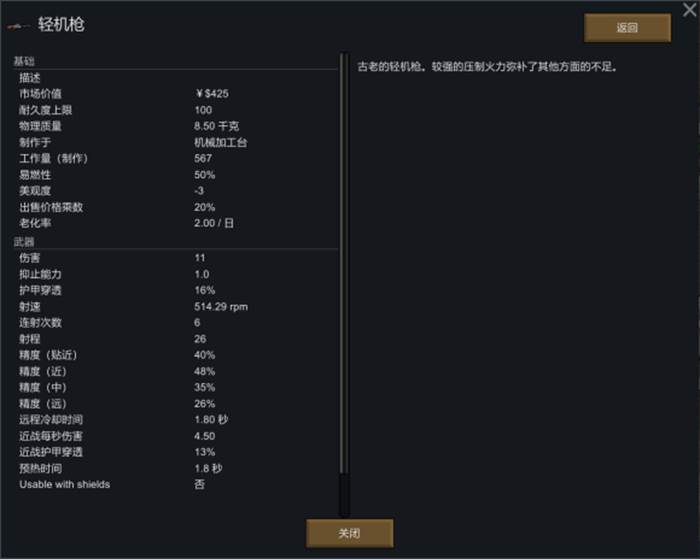This screenshot has width=700, height=559.
Task: Select the 射程 range row
Action: tap(176, 339)
